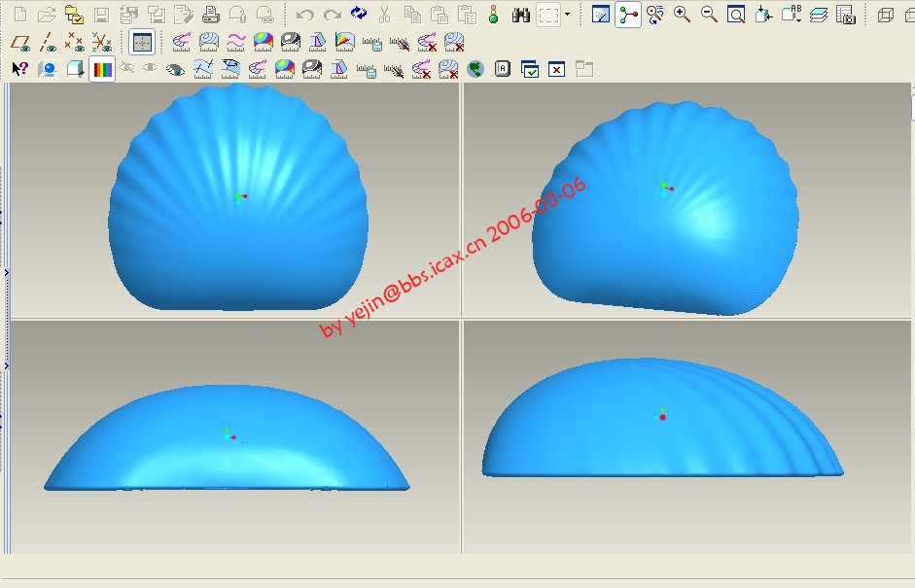Viewport: 915px width, 588px height.
Task: Click the smooth dome in the ridge-less side-view pane
Action: pyautogui.click(x=227, y=437)
